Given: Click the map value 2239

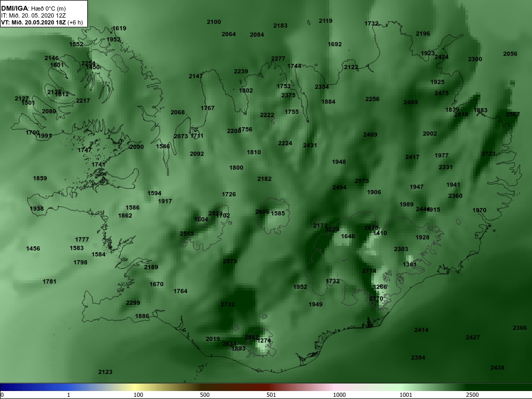Looking at the screenshot, I should coord(241,71).
